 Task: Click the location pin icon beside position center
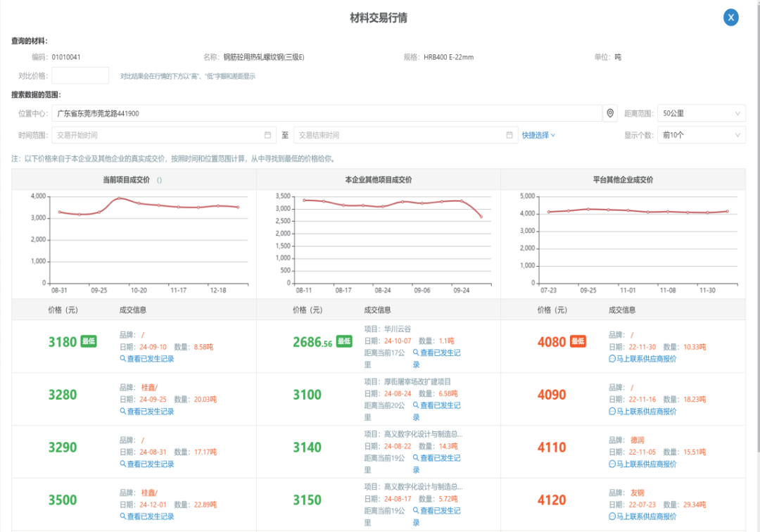point(610,113)
